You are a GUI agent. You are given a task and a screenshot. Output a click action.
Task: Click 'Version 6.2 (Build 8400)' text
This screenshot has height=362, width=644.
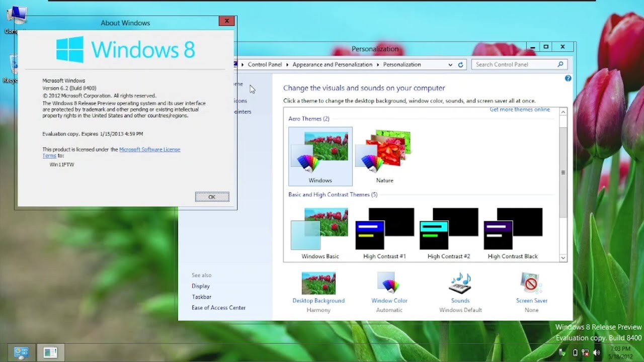(69, 88)
